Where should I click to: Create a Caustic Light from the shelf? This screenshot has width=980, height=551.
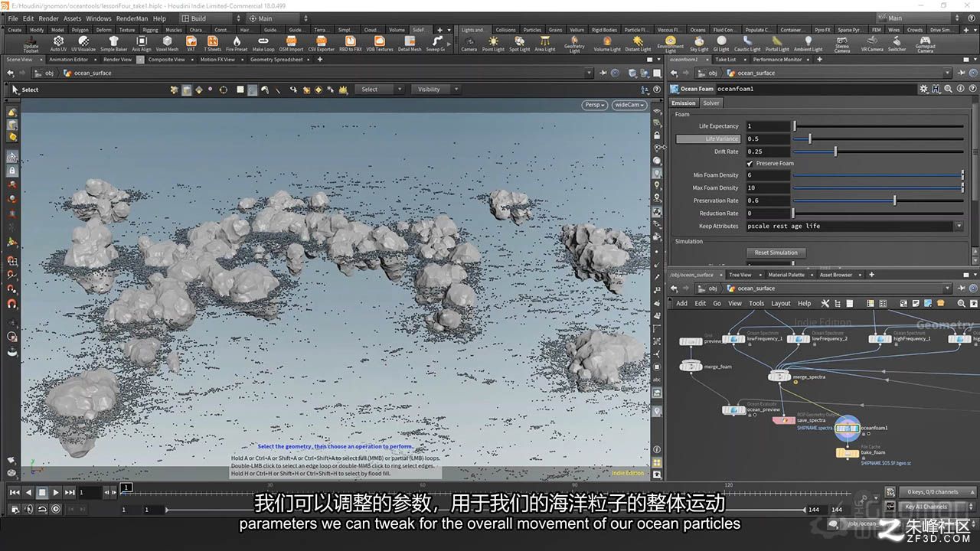pos(747,44)
